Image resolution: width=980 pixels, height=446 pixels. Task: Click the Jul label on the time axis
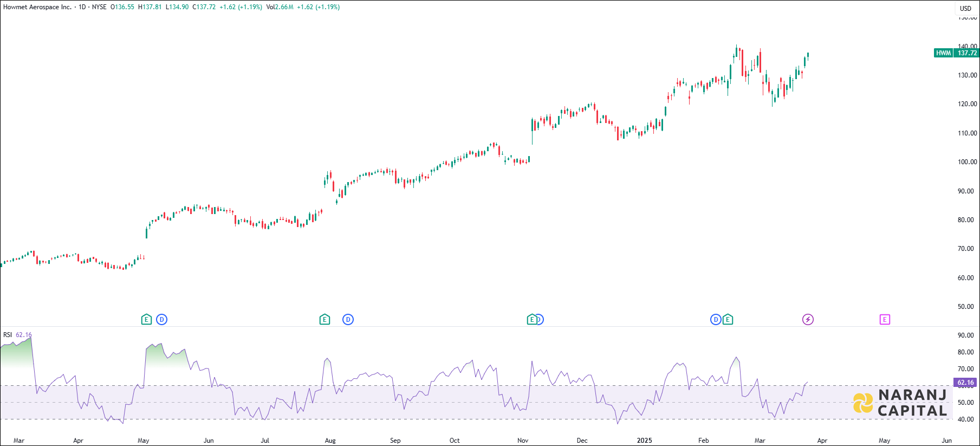pyautogui.click(x=265, y=441)
